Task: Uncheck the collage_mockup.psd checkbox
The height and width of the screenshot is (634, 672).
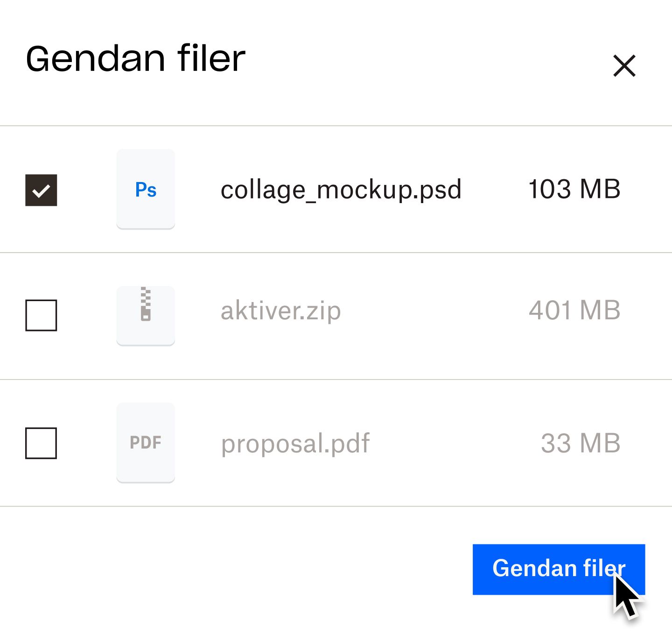Action: [x=42, y=189]
